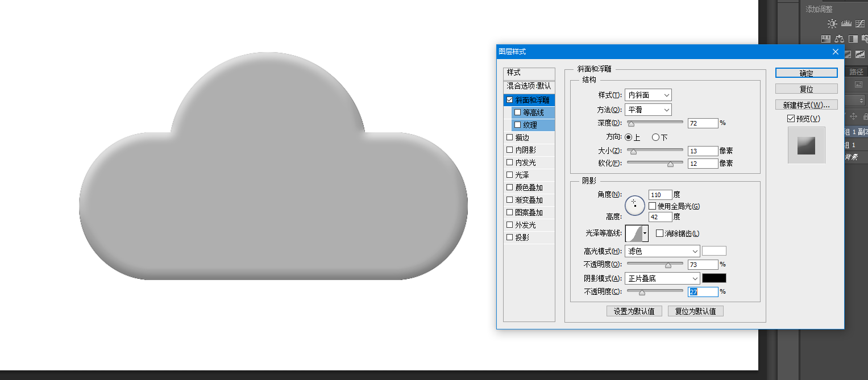This screenshot has height=380, width=868.
Task: Enable the 等高线 checkbox
Action: pyautogui.click(x=517, y=112)
